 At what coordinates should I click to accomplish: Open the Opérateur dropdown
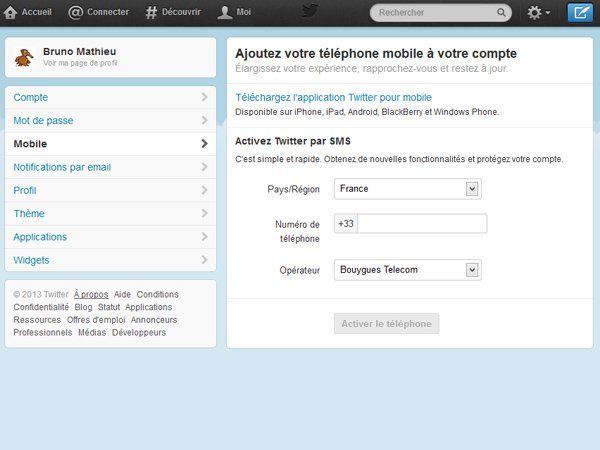click(408, 270)
